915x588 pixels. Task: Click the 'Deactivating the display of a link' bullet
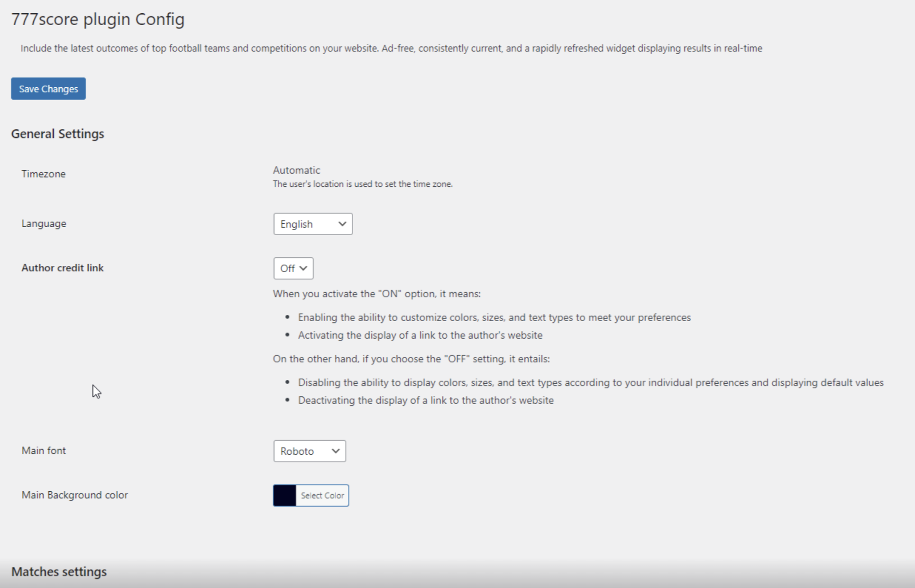(x=426, y=400)
